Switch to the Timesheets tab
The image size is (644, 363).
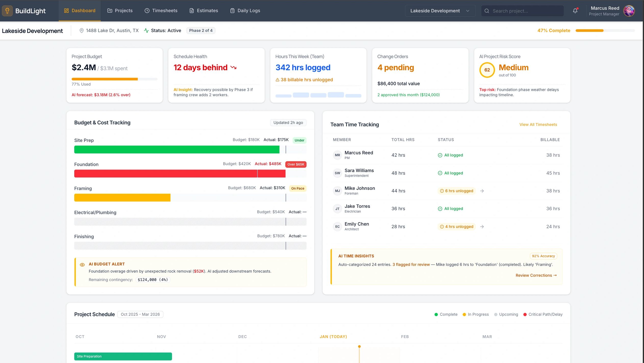click(164, 10)
